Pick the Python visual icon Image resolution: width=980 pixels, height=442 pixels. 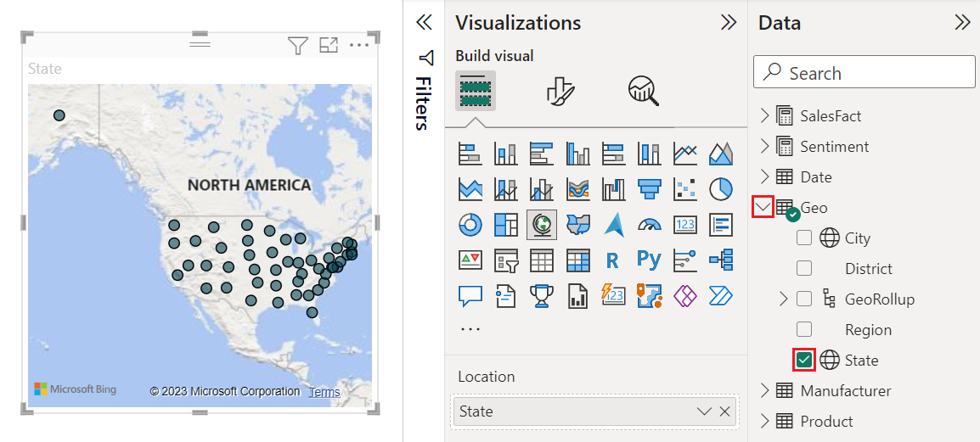tap(649, 260)
